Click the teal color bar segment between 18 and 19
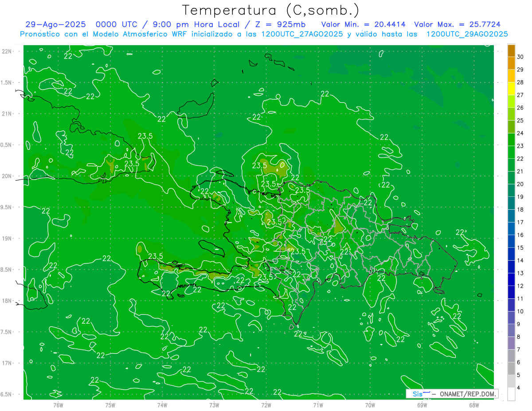 511,203
